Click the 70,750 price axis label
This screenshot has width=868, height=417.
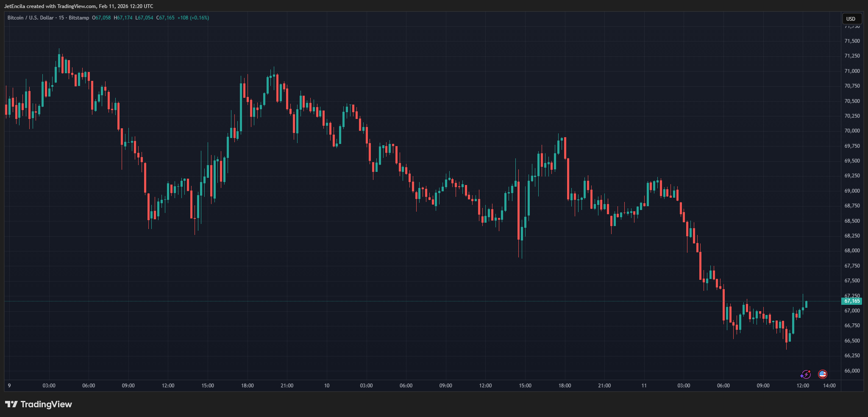852,86
